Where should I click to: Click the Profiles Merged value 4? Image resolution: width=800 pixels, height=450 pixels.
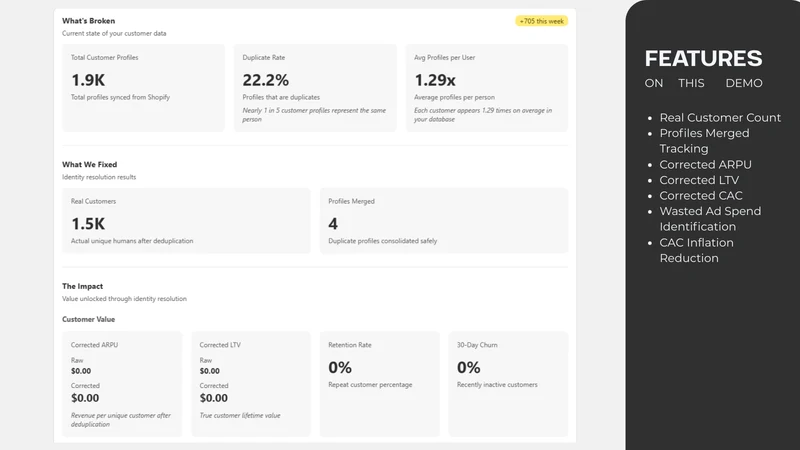333,224
